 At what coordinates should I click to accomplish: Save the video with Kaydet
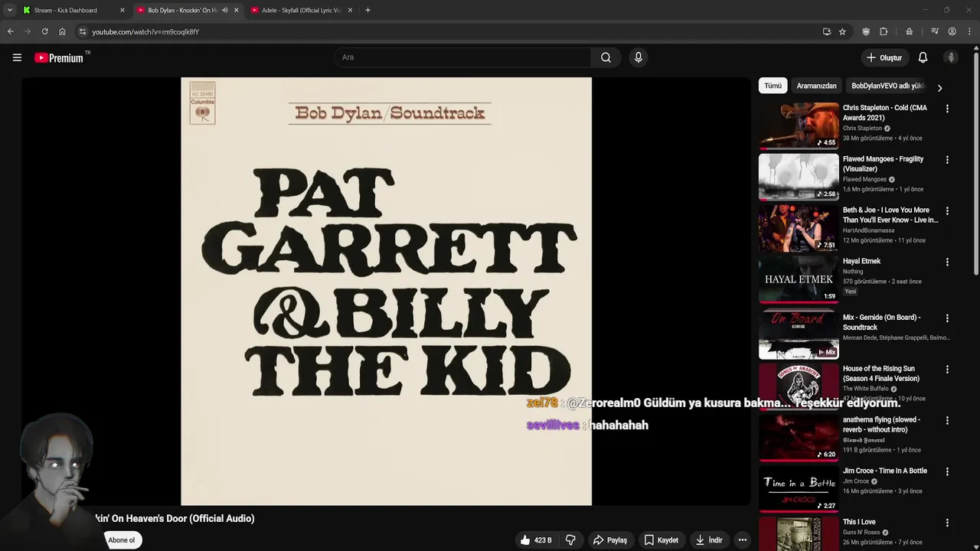click(661, 540)
